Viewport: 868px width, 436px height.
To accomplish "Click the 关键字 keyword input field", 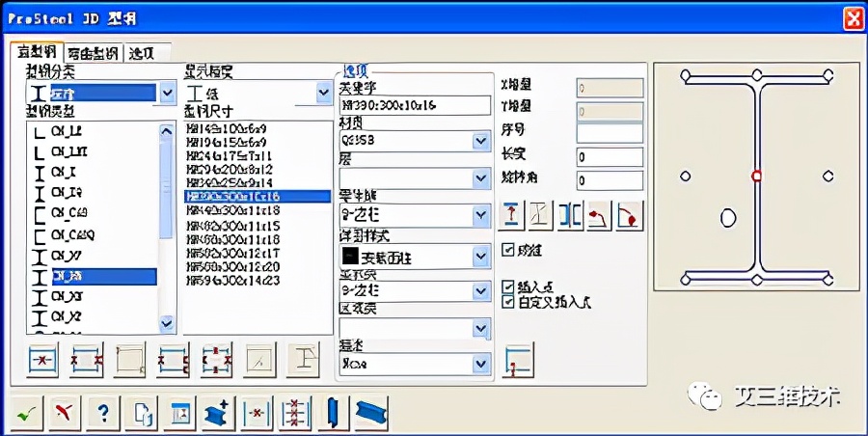I will tap(415, 105).
